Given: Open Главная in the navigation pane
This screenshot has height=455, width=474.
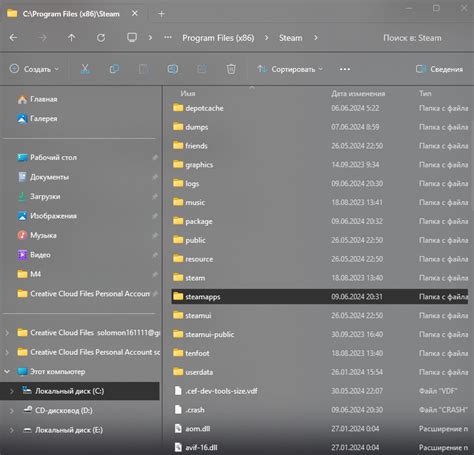Looking at the screenshot, I should click(37, 99).
